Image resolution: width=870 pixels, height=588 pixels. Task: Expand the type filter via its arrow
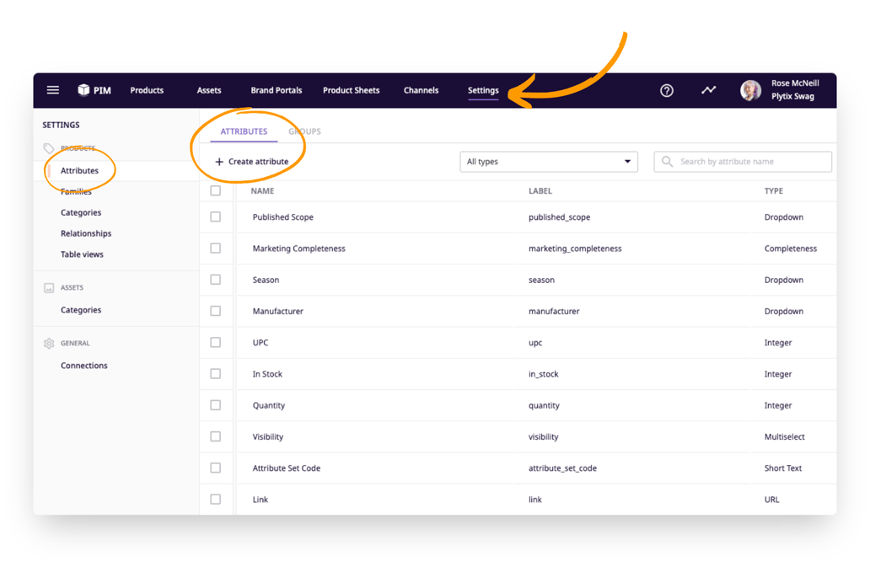627,161
